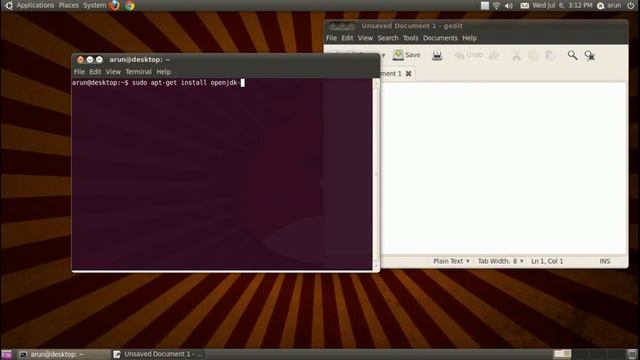Open the trash icon in bottom panel
640x360 pixels.
pos(632,354)
